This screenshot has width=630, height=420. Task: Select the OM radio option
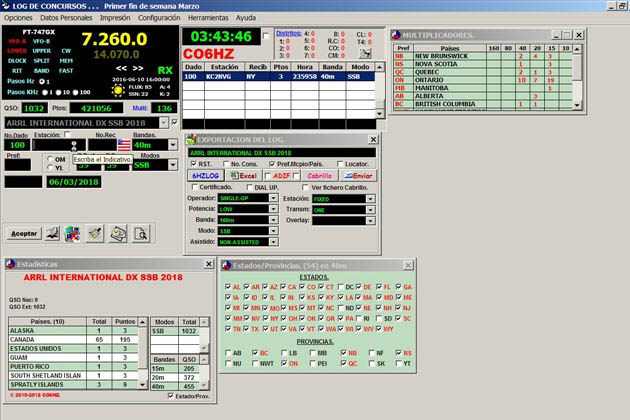(50, 159)
